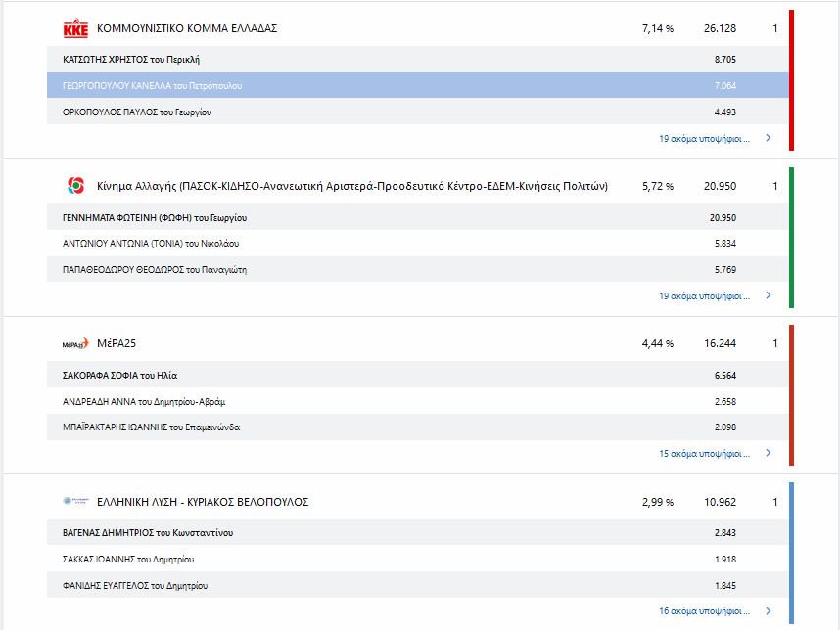840x630 pixels.
Task: Click ΑΝΔΡΕΑΔΗ vote count 2.658
Action: pos(725,401)
